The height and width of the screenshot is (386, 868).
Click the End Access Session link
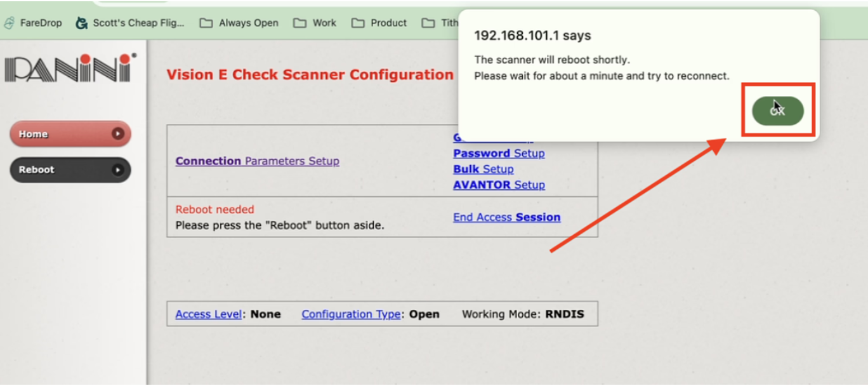506,217
